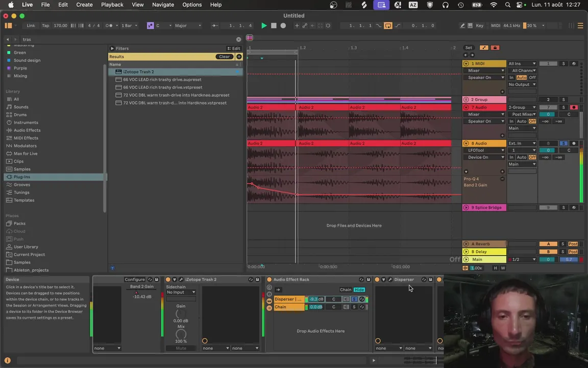Click the Clear results button
Viewport: 588px width, 368px height.
(224, 57)
